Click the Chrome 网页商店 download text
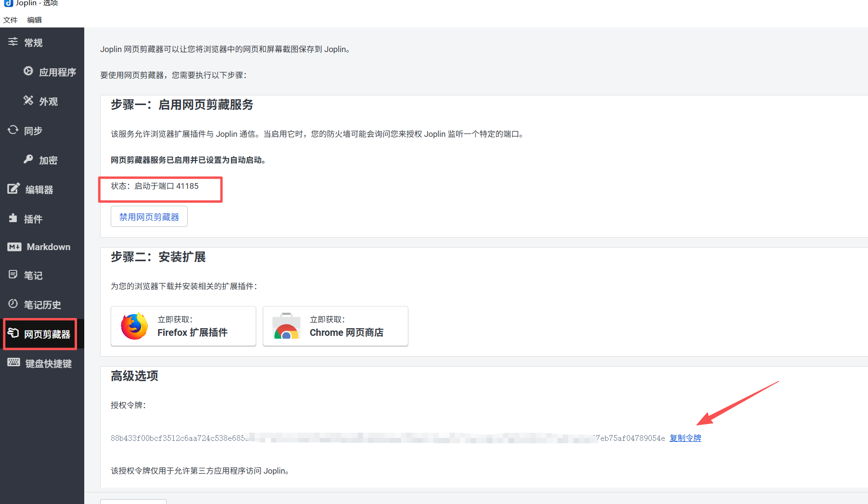This screenshot has width=868, height=504. pos(347,332)
